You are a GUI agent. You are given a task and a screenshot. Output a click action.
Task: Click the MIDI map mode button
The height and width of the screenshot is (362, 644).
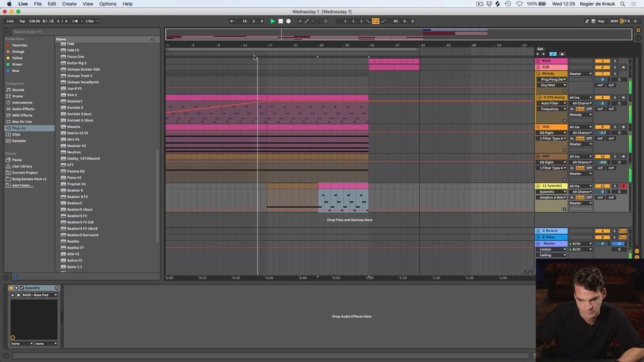[614, 21]
